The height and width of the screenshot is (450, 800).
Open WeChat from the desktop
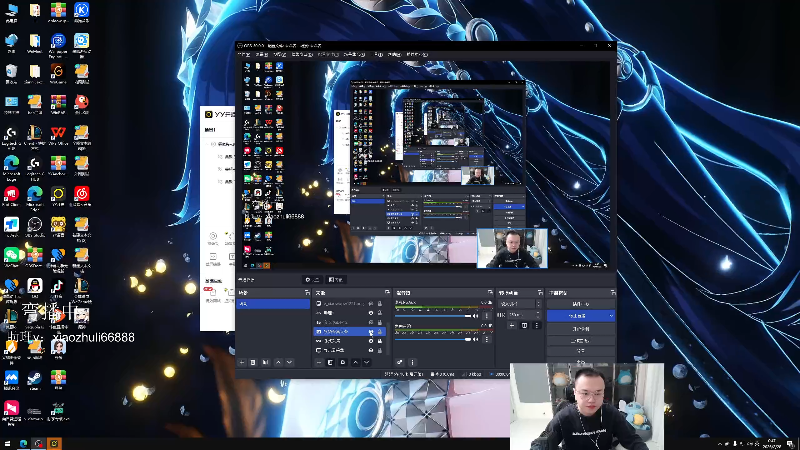(x=11, y=255)
